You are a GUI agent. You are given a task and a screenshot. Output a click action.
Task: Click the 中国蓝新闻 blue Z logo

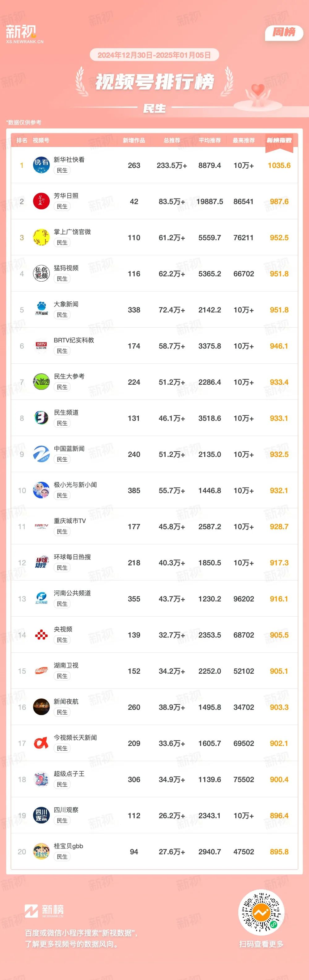pos(41,454)
